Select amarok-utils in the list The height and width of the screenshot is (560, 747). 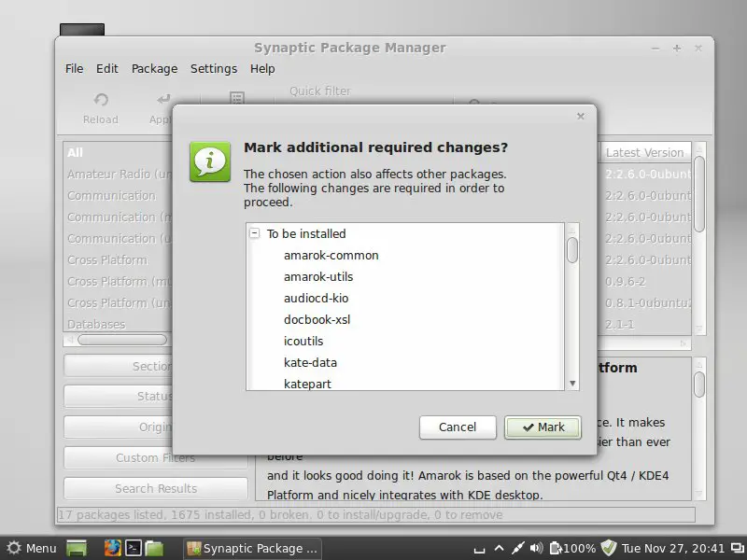click(x=318, y=276)
